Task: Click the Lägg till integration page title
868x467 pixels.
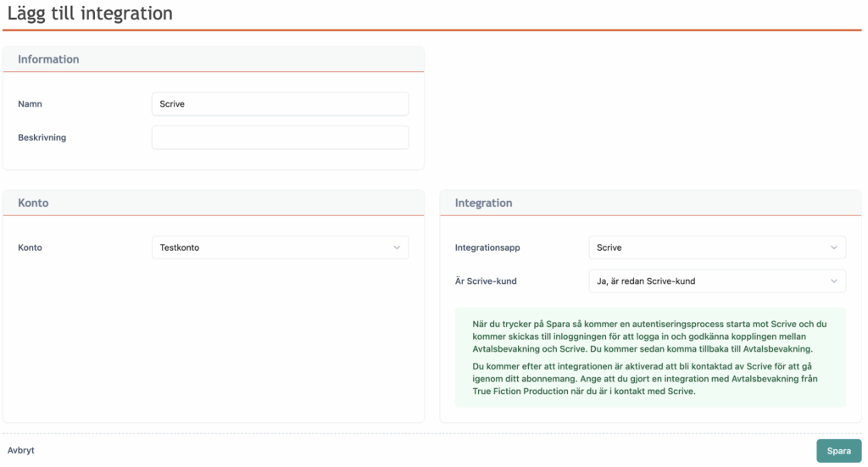Action: 90,14
